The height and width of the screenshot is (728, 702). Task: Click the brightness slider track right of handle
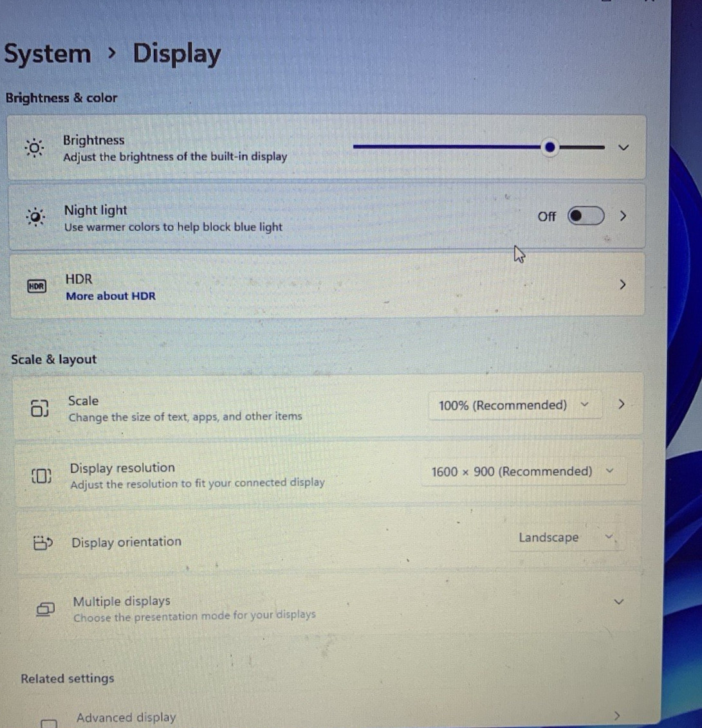pyautogui.click(x=582, y=147)
